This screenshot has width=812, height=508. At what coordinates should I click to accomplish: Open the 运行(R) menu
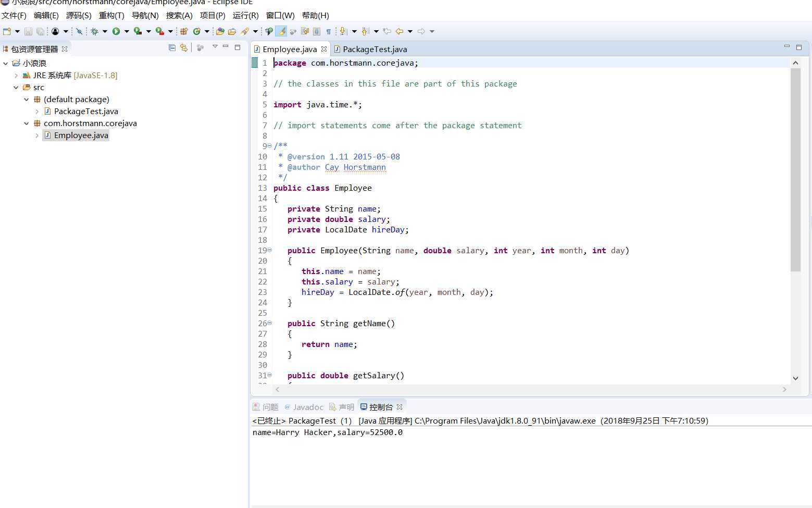coord(245,15)
